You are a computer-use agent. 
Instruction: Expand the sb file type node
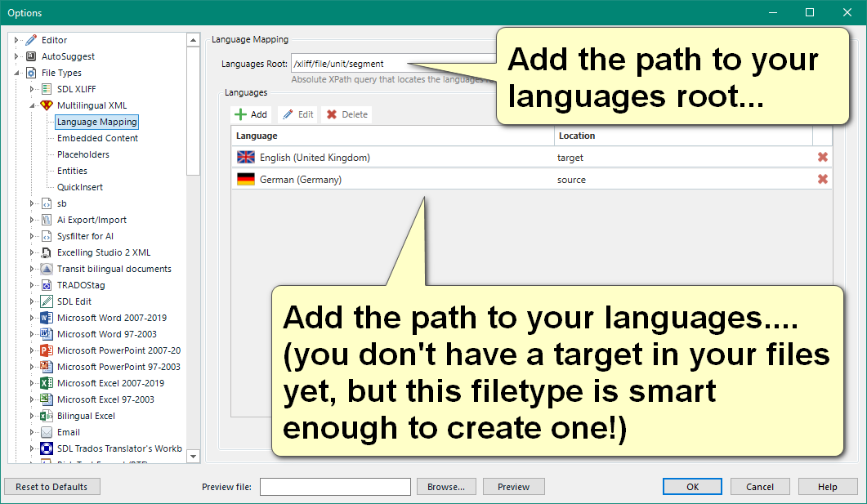(x=32, y=203)
